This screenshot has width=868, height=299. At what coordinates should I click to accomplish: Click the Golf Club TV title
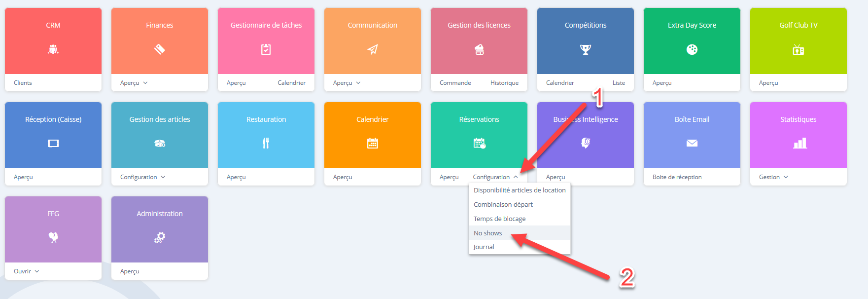click(x=799, y=25)
